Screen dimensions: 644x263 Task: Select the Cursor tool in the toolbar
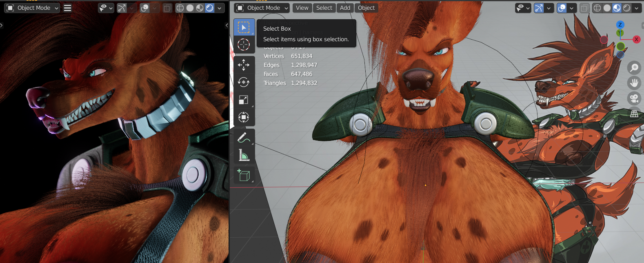(x=244, y=45)
